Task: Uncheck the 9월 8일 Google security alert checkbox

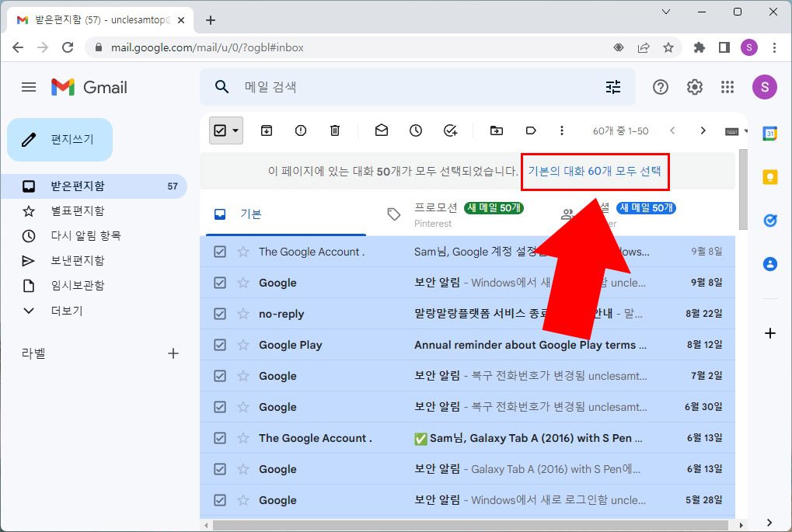Action: [x=220, y=283]
